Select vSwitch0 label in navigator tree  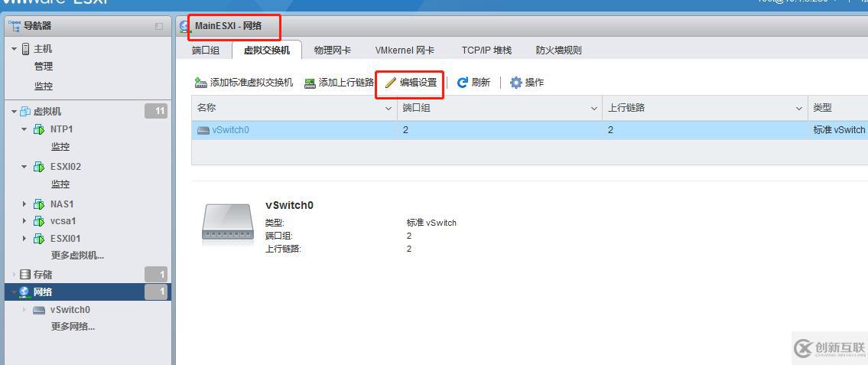click(x=70, y=310)
